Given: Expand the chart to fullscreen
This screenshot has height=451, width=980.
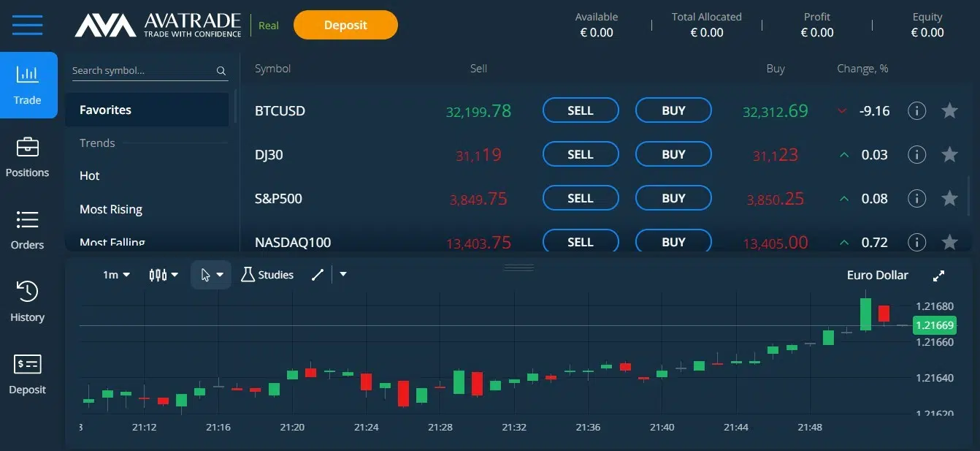Looking at the screenshot, I should (939, 276).
